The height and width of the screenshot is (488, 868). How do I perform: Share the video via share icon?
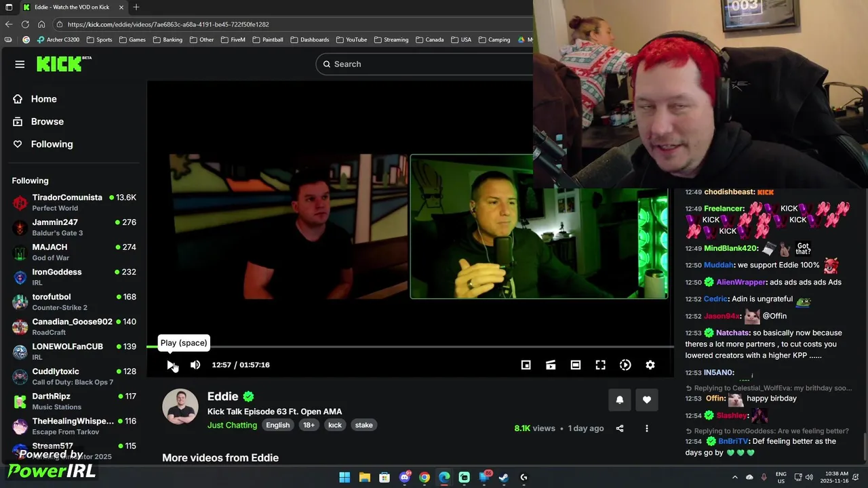point(619,428)
